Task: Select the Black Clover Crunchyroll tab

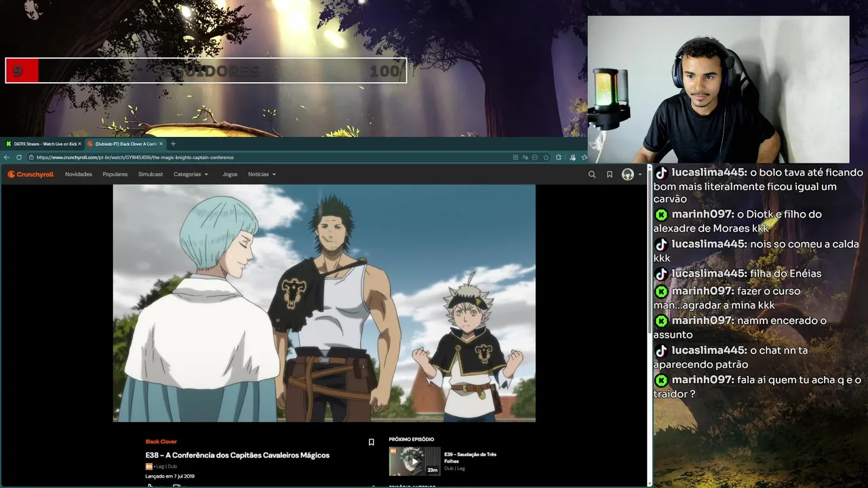Action: tap(125, 144)
